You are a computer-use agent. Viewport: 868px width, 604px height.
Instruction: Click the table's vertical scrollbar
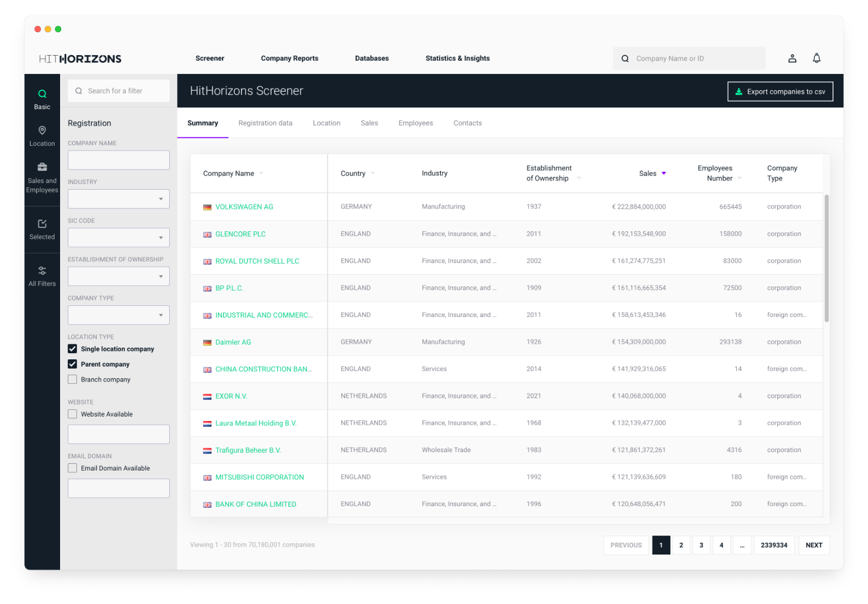[826, 258]
